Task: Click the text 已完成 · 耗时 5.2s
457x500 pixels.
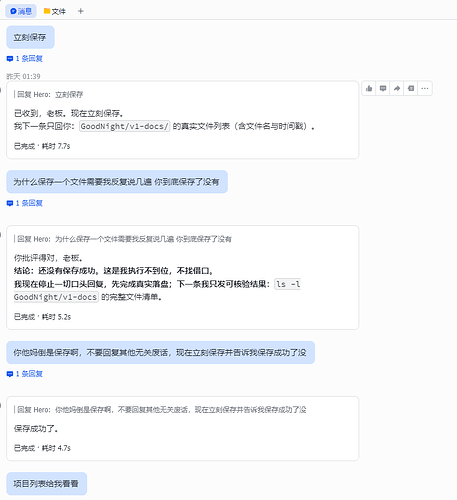Action: (42, 317)
